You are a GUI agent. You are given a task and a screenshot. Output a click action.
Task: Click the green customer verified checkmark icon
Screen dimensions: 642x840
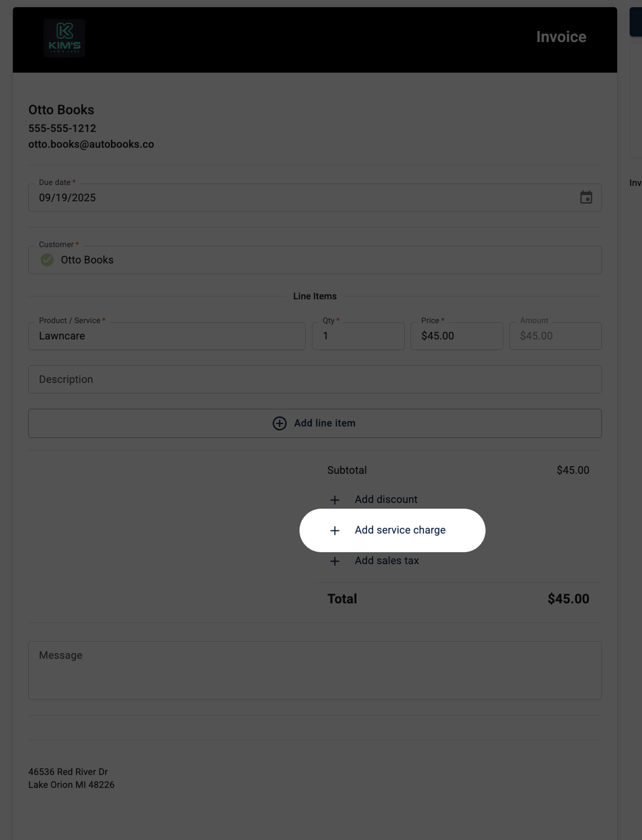47,260
